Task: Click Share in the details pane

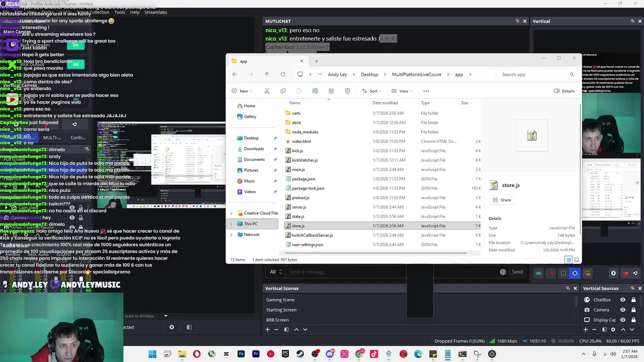Action: tap(501, 200)
